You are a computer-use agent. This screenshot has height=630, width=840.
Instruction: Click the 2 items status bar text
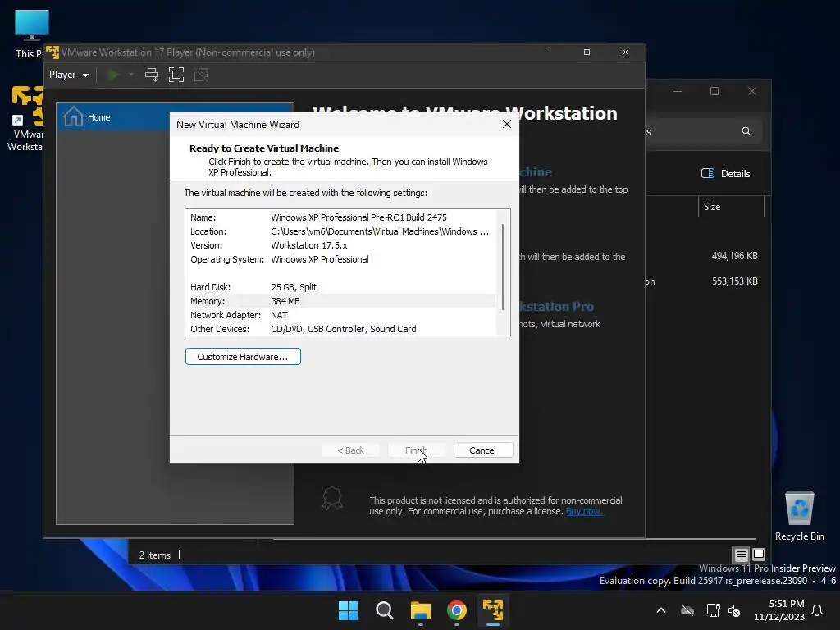[155, 555]
